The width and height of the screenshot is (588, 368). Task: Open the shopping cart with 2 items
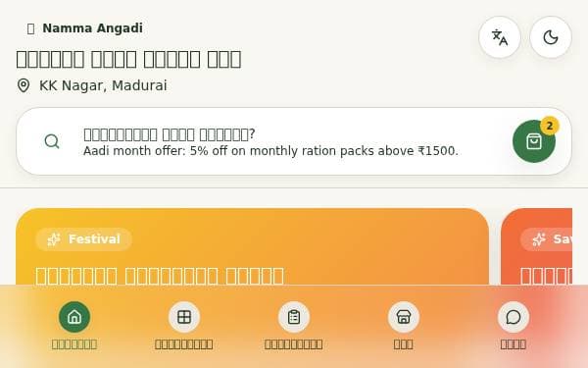[x=534, y=141]
